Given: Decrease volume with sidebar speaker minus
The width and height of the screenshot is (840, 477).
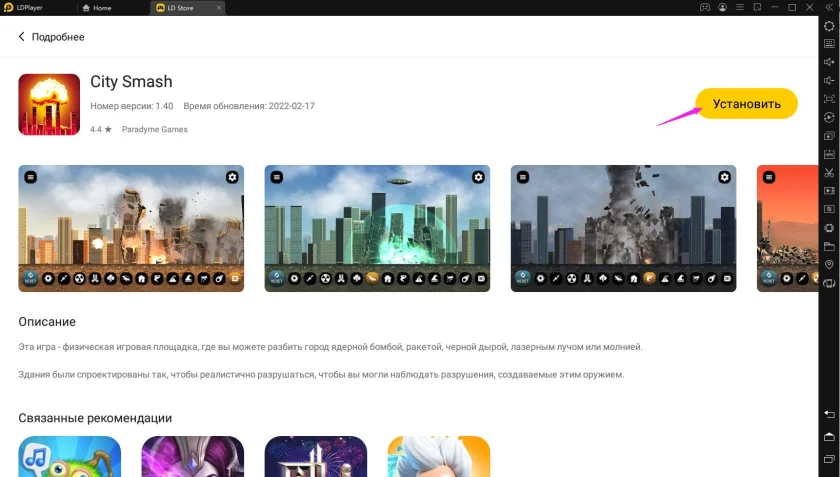Looking at the screenshot, I should (x=829, y=80).
